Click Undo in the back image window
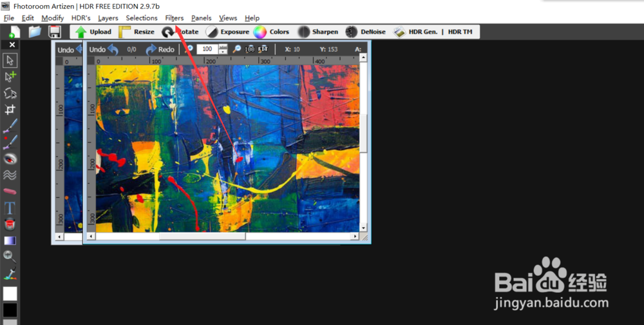 tap(70, 50)
